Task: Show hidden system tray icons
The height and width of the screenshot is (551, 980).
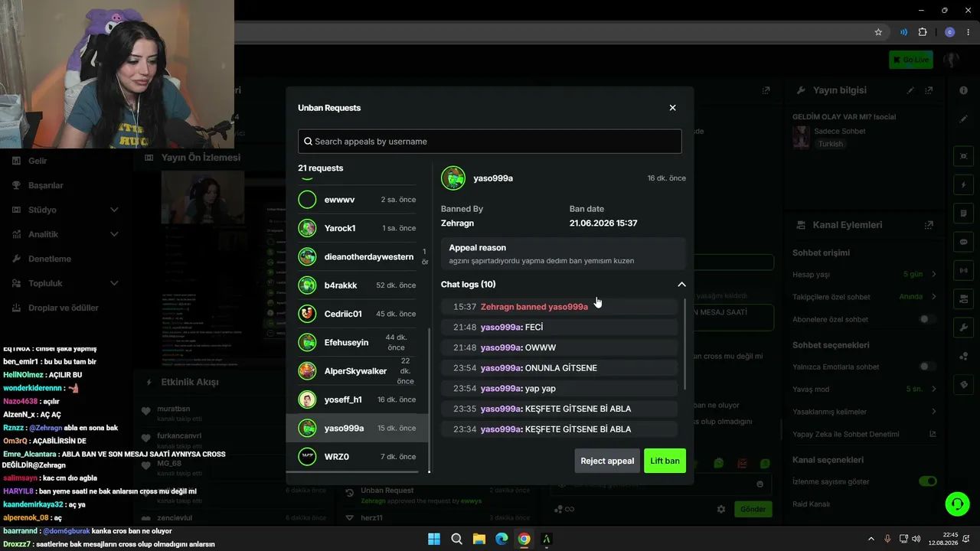Action: pos(871,539)
